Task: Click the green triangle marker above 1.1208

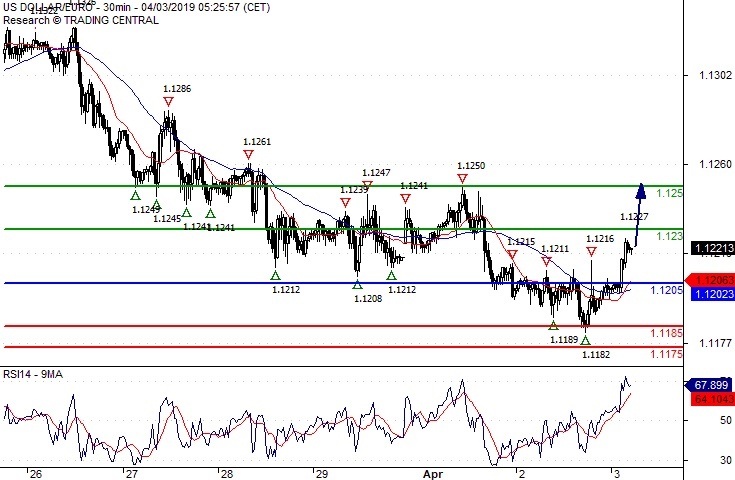Action: pos(358,285)
